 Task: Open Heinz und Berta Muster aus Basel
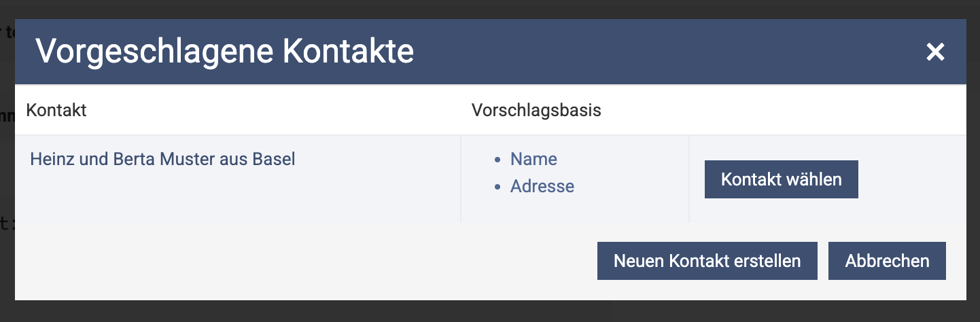(163, 160)
